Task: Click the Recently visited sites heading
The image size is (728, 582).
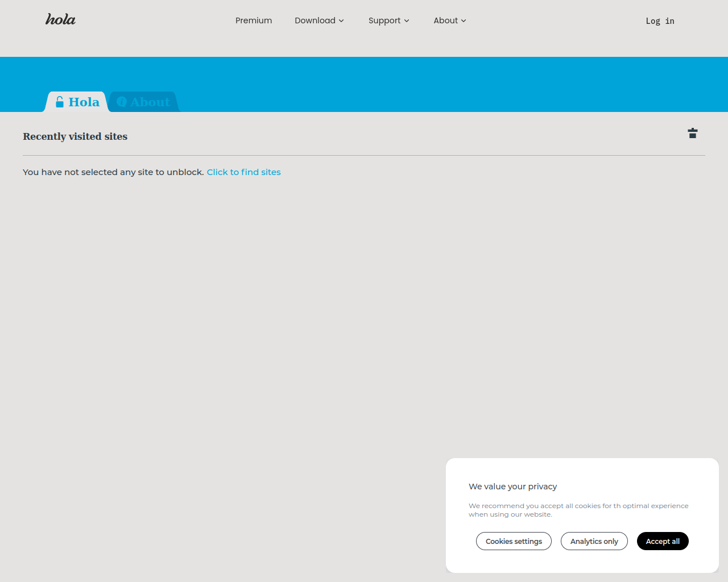Action: (75, 136)
